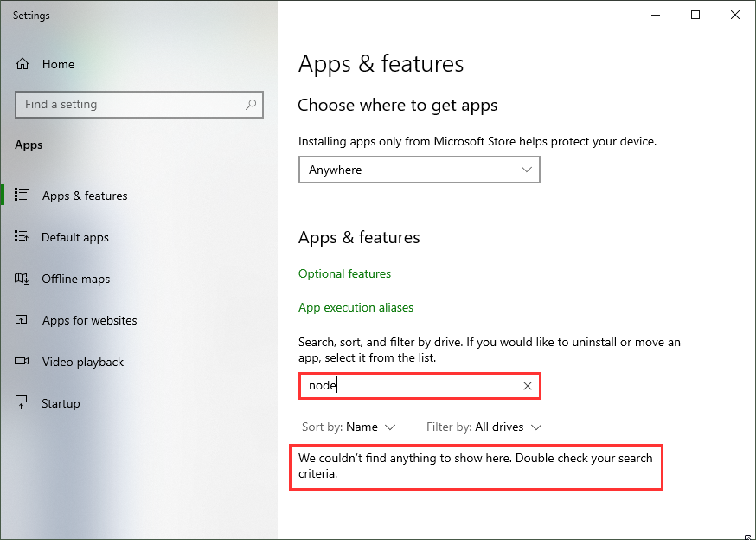Maximize the Settings window
The width and height of the screenshot is (756, 540).
pyautogui.click(x=695, y=15)
